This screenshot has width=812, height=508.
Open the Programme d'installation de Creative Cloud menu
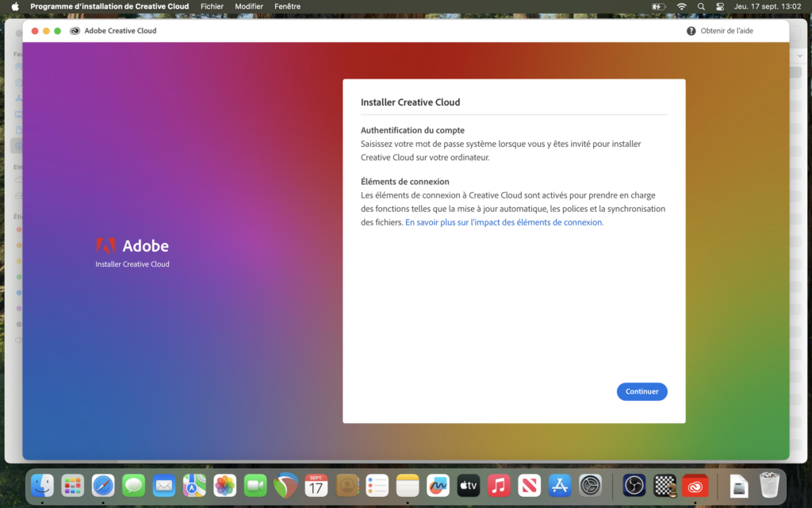[x=109, y=6]
